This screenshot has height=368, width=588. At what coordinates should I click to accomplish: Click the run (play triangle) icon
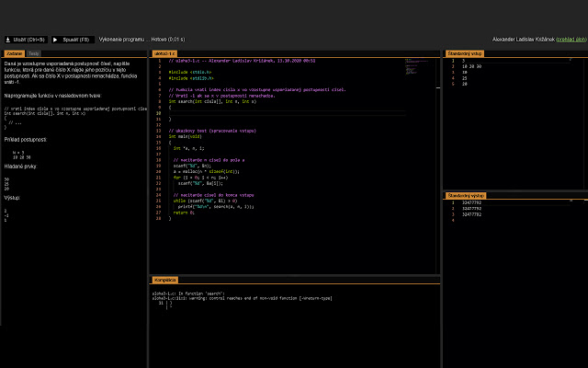(55, 40)
